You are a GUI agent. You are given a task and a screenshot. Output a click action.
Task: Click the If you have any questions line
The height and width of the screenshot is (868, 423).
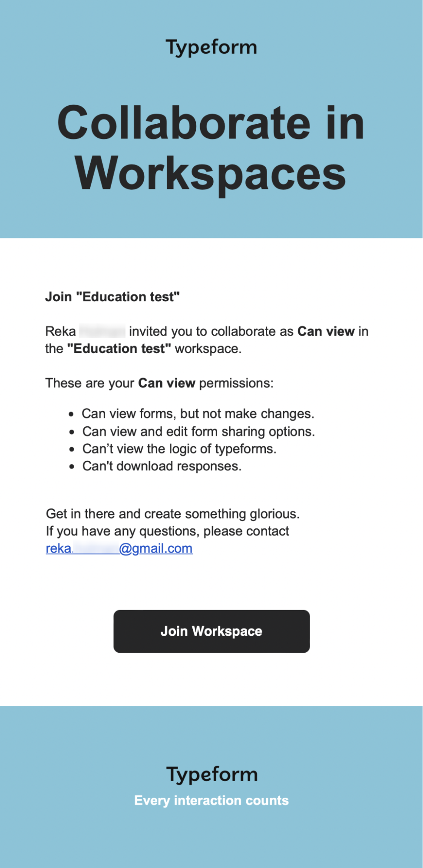[167, 531]
